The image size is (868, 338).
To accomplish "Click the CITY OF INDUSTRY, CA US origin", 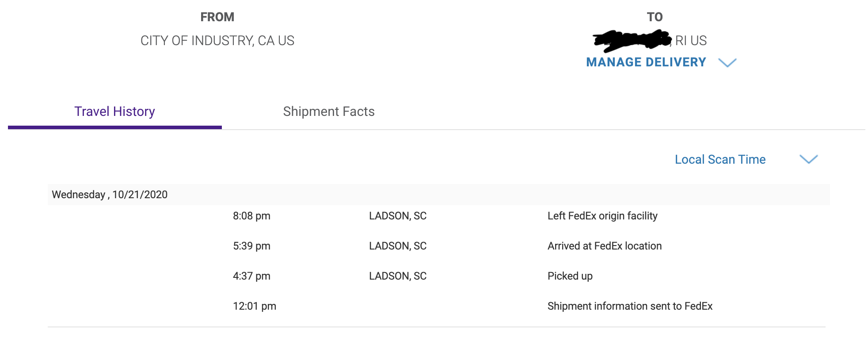I will (217, 41).
